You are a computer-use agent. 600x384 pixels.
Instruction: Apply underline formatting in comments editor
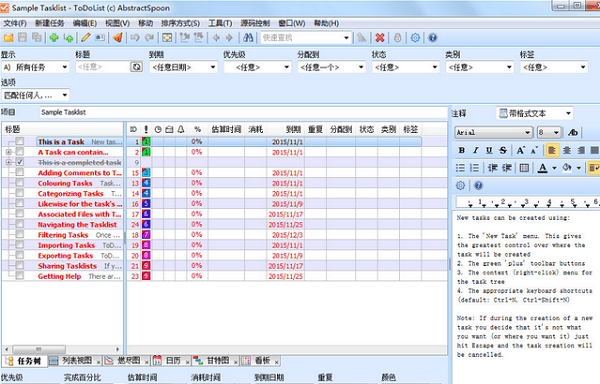point(489,150)
